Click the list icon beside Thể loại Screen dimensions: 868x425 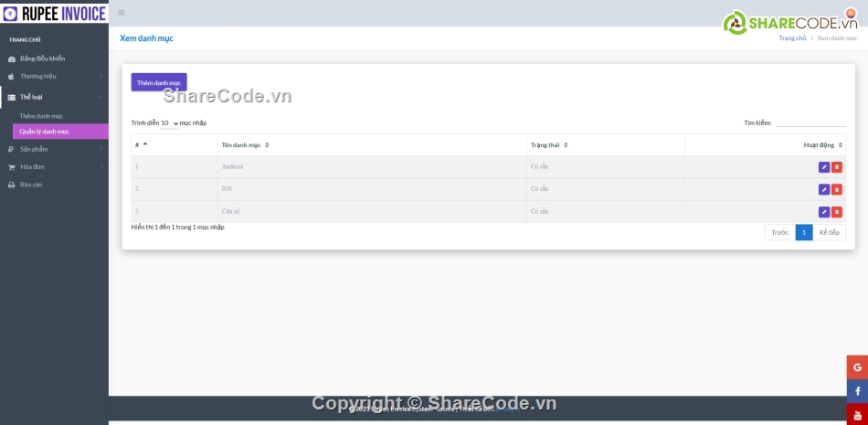[12, 97]
